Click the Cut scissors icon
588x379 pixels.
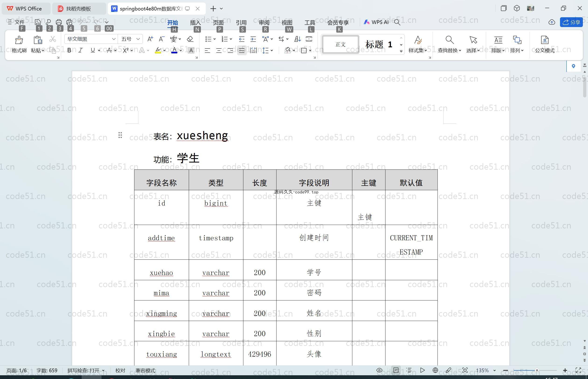click(x=52, y=39)
